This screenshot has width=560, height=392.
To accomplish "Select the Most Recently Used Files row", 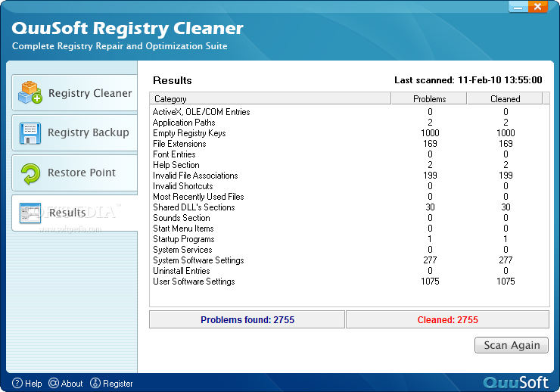I will [350, 197].
